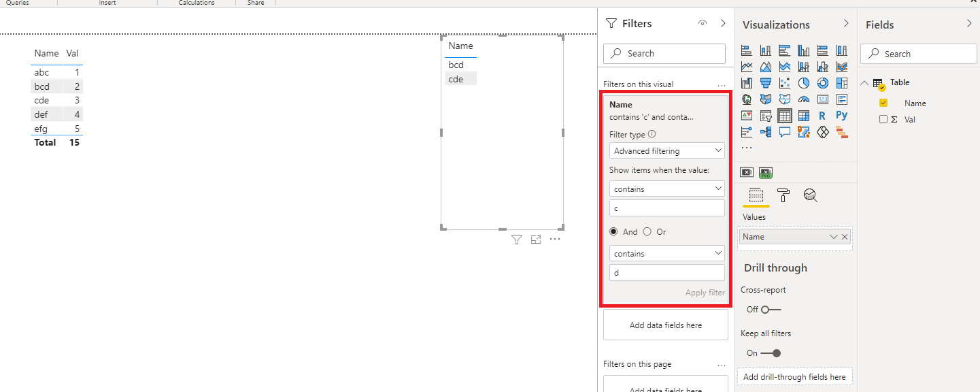Check the Val field checkbox
The image size is (980, 392).
point(883,119)
